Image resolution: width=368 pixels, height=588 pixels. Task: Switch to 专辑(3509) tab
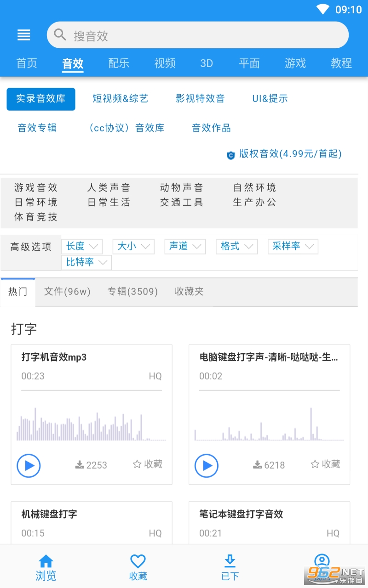pos(132,292)
